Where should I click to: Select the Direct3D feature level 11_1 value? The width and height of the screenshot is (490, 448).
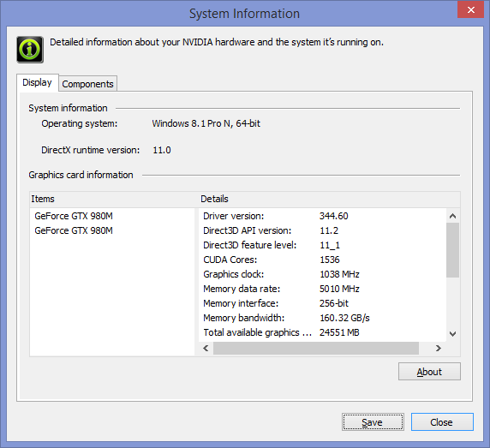(330, 245)
